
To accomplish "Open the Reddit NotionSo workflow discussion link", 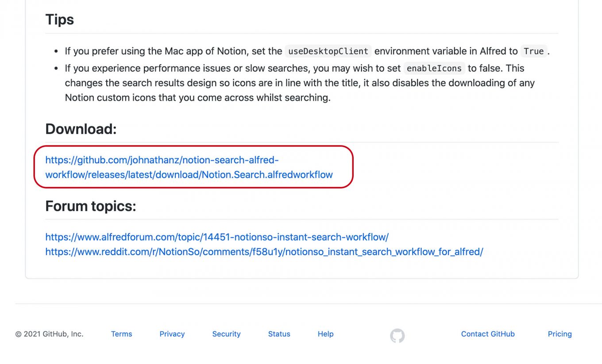I will click(264, 252).
